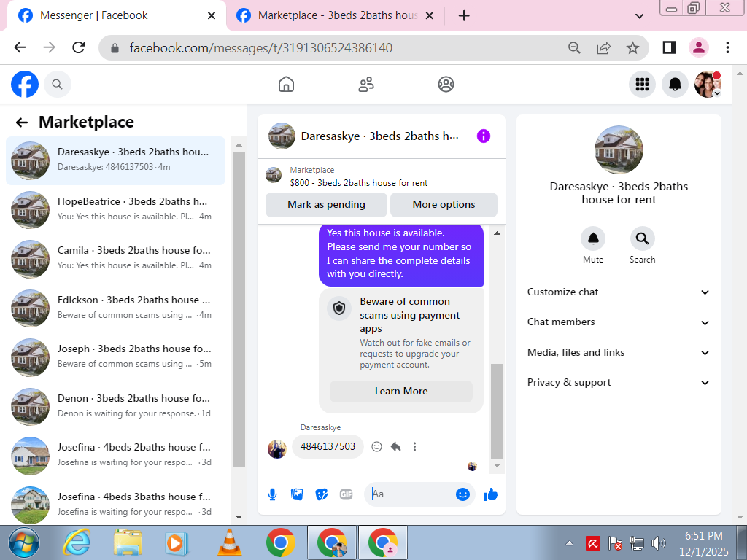Viewport: 747px width, 560px height.
Task: Open the Groups icon in top navigation
Action: pyautogui.click(x=446, y=85)
